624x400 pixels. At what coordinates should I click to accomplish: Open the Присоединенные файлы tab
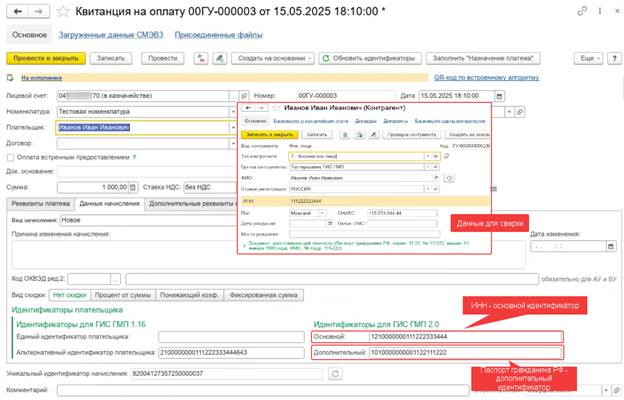[x=218, y=35]
